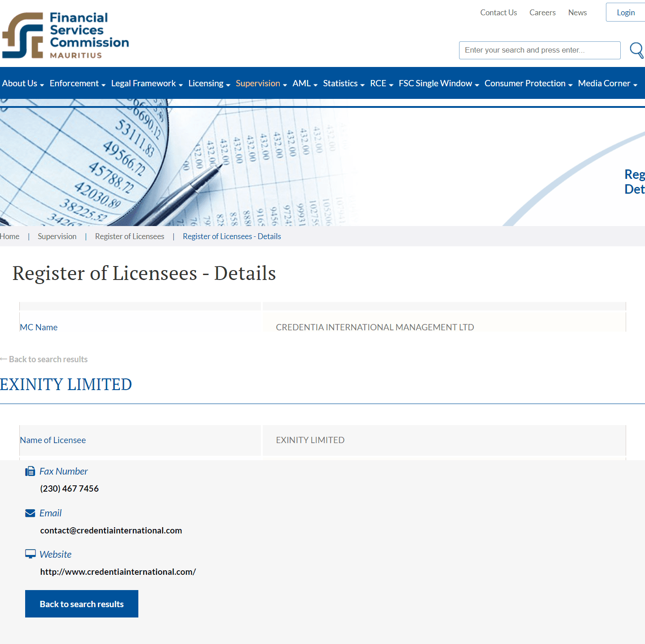645x644 pixels.
Task: Expand the Statistics dropdown arrow
Action: [362, 85]
